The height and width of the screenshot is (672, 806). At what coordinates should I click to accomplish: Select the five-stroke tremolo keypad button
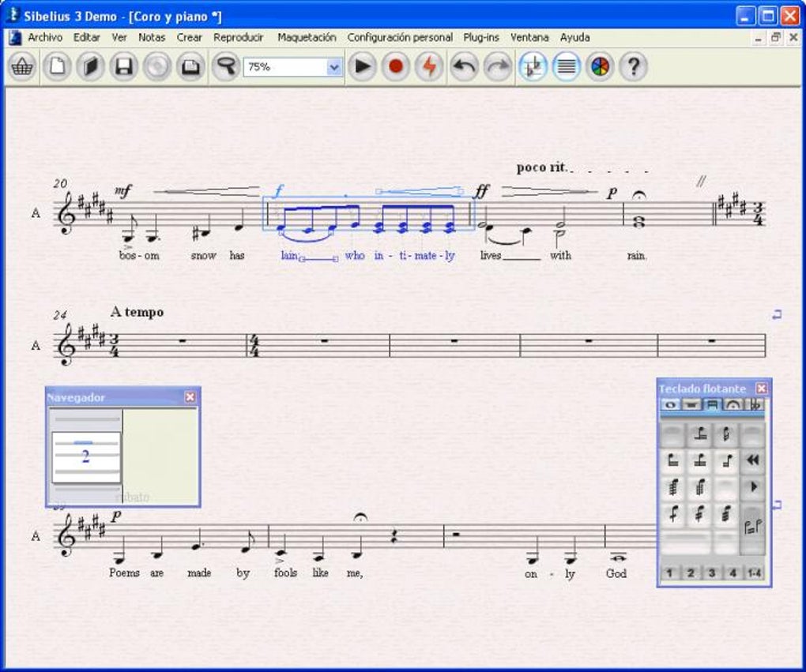(x=699, y=486)
